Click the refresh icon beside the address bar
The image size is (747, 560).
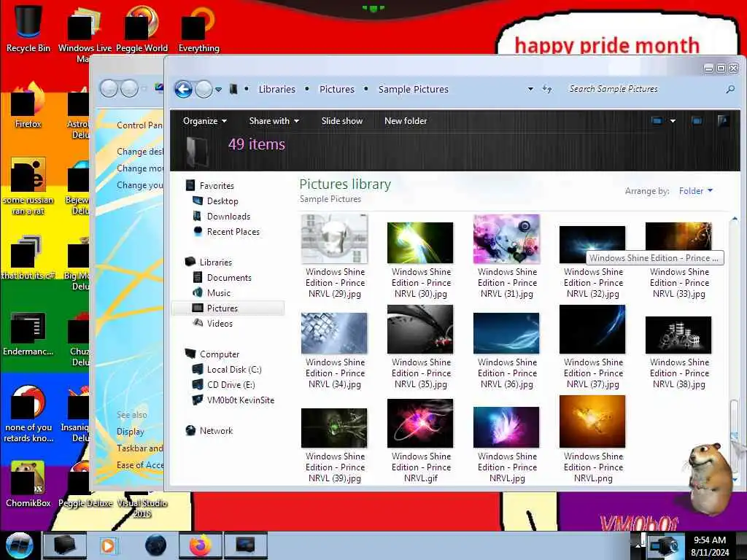pyautogui.click(x=547, y=89)
